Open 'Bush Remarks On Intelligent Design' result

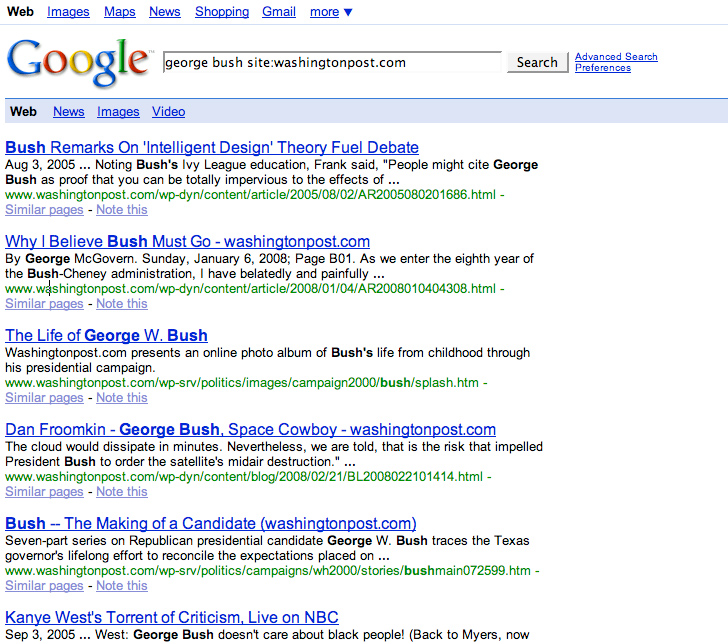click(212, 147)
